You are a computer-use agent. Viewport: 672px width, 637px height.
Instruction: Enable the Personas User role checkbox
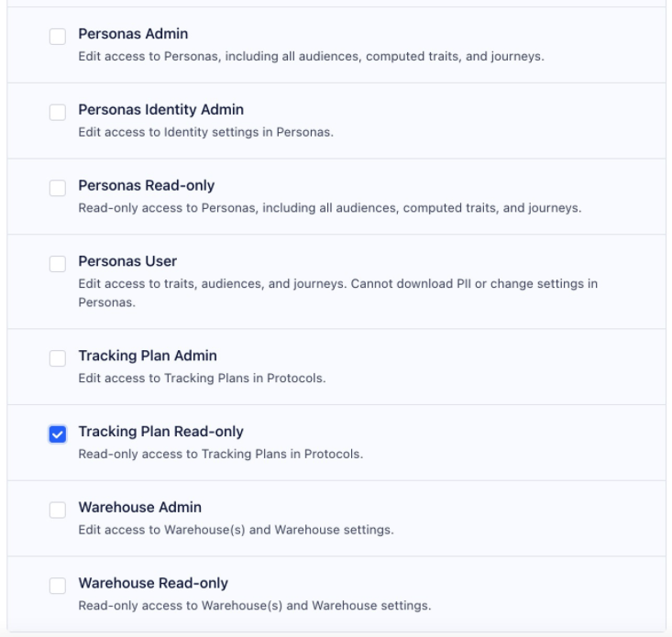[x=58, y=264]
